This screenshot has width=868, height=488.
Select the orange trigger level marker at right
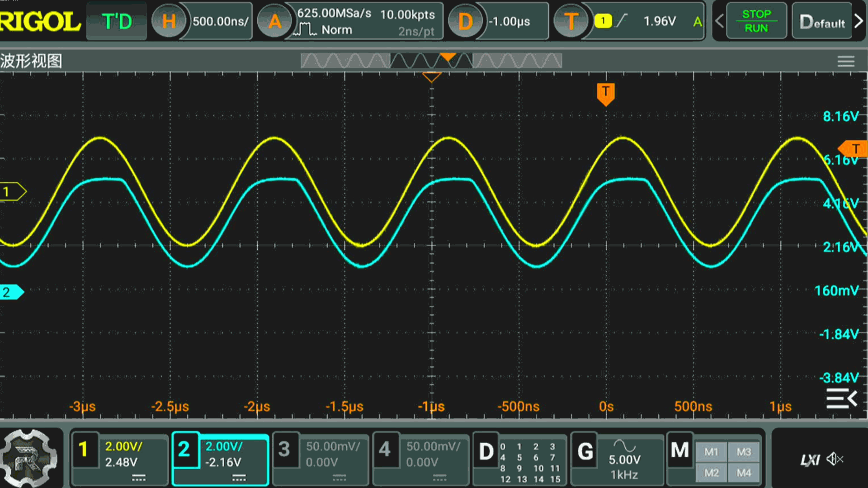853,149
